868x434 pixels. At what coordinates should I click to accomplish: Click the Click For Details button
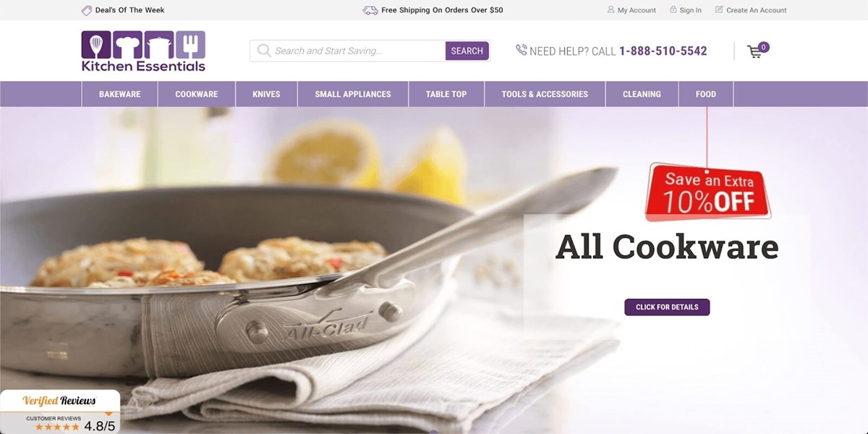pyautogui.click(x=667, y=307)
